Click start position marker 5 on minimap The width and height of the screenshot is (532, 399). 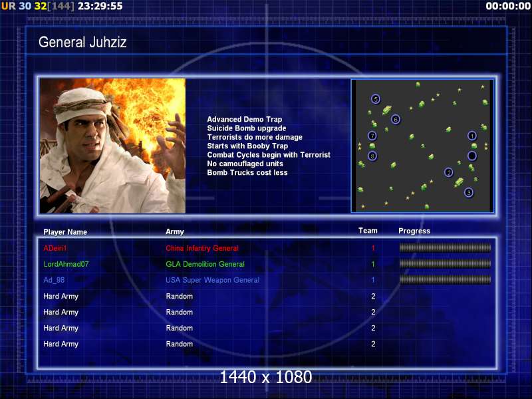tap(375, 99)
